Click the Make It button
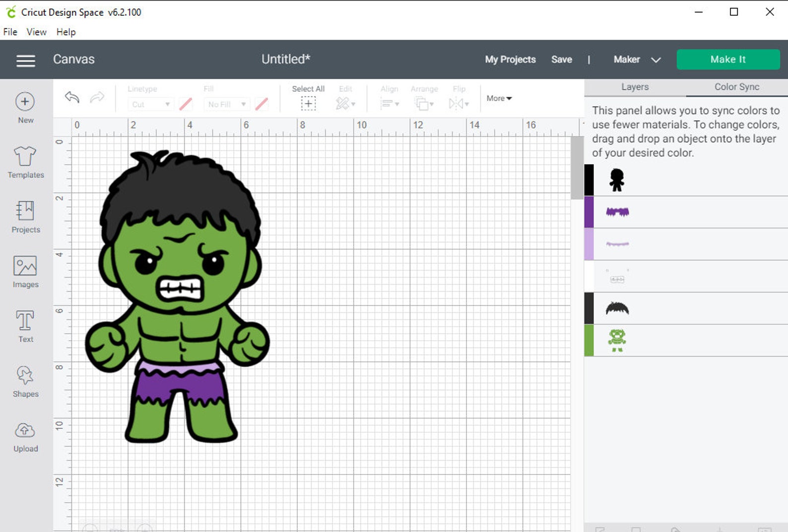788x532 pixels. (728, 59)
